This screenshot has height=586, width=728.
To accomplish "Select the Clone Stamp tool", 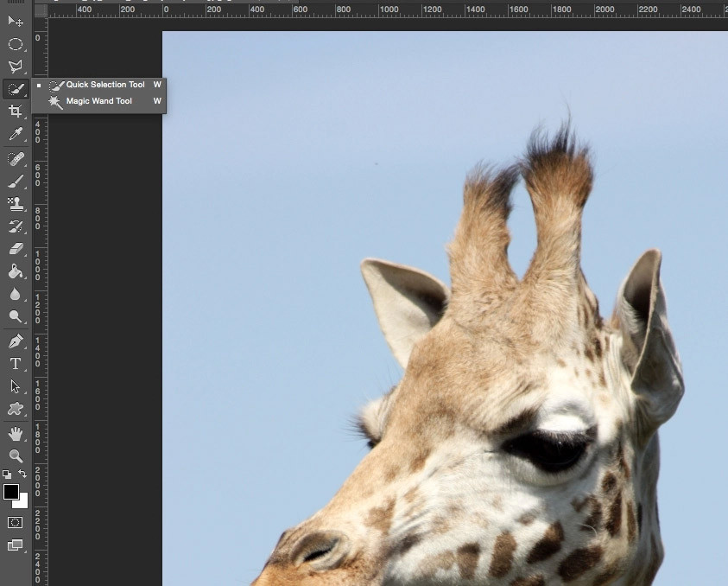I will pyautogui.click(x=15, y=204).
